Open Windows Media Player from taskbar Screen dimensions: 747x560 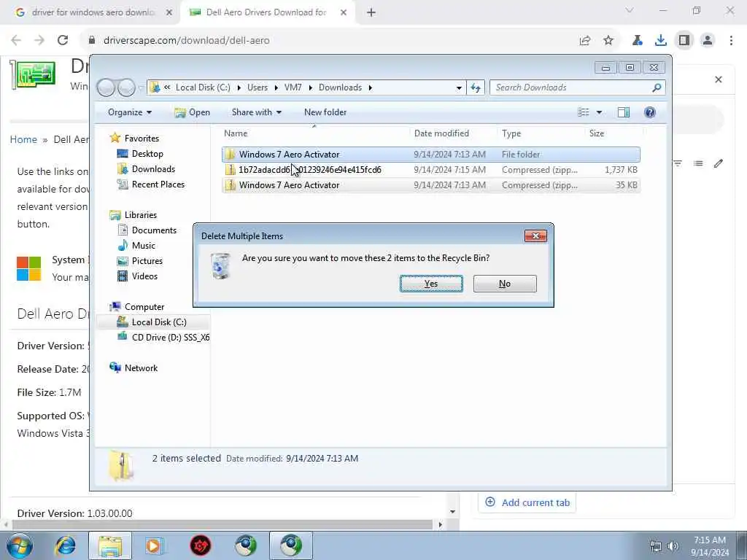155,545
